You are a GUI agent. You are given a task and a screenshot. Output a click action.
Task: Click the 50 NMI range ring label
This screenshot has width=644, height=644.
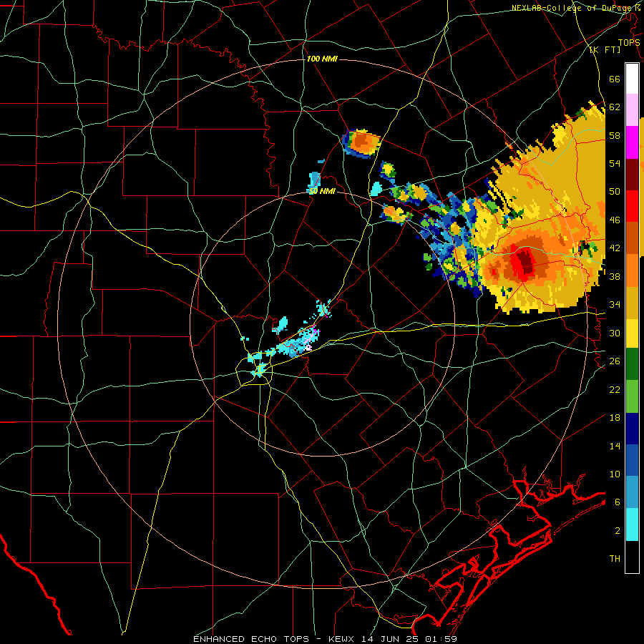(x=323, y=191)
